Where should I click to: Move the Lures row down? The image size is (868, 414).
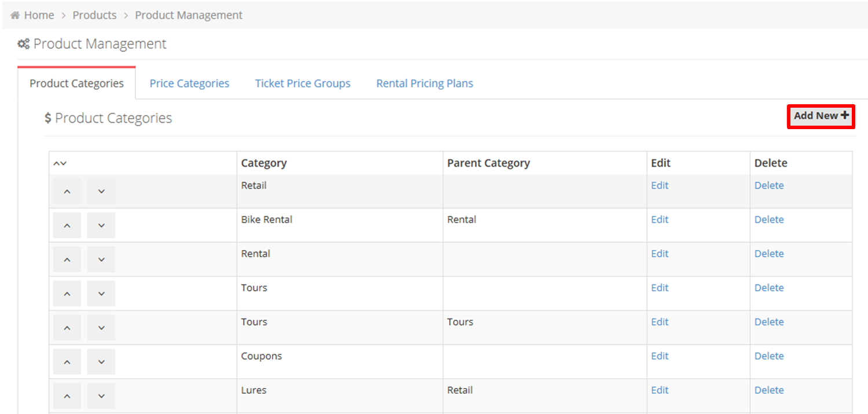pos(101,397)
